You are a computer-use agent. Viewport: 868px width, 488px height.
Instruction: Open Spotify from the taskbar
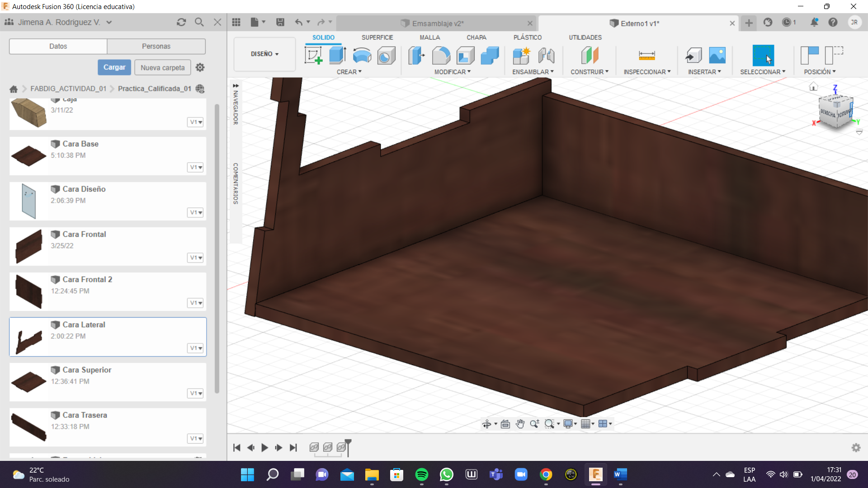click(x=421, y=474)
